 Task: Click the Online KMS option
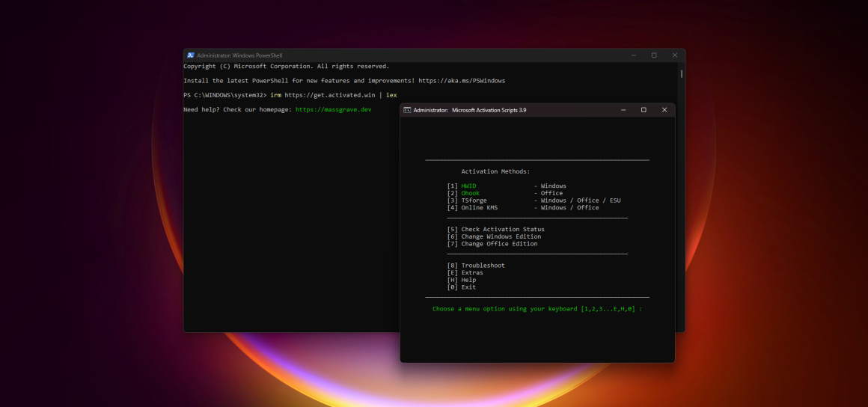click(479, 207)
